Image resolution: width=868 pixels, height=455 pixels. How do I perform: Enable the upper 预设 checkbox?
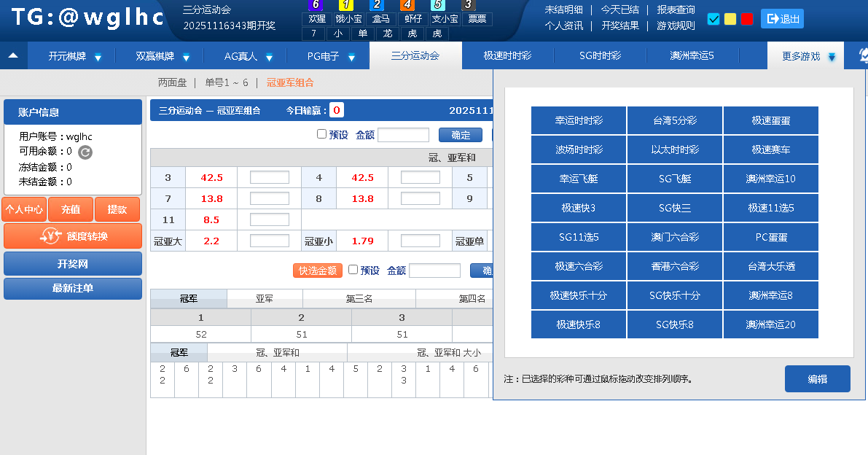point(321,134)
